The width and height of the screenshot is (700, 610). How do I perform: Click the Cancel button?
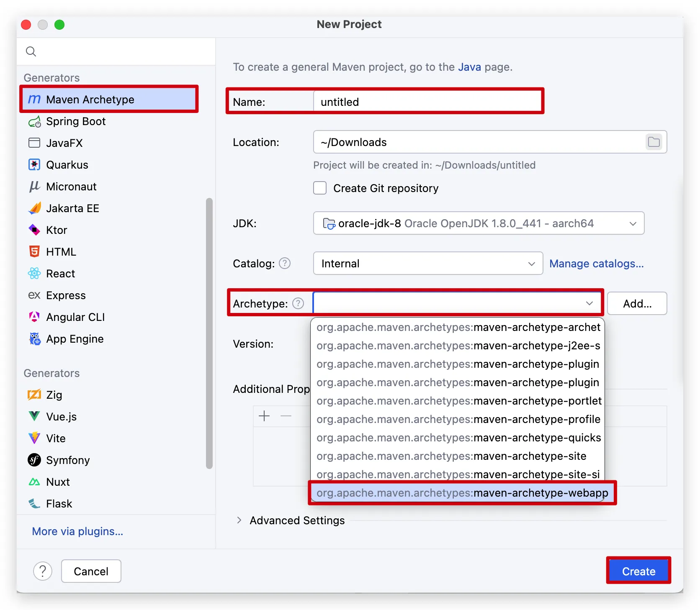[91, 571]
